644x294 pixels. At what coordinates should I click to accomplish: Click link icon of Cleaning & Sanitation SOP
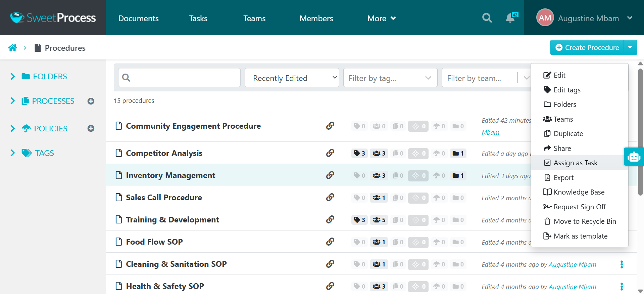click(330, 264)
